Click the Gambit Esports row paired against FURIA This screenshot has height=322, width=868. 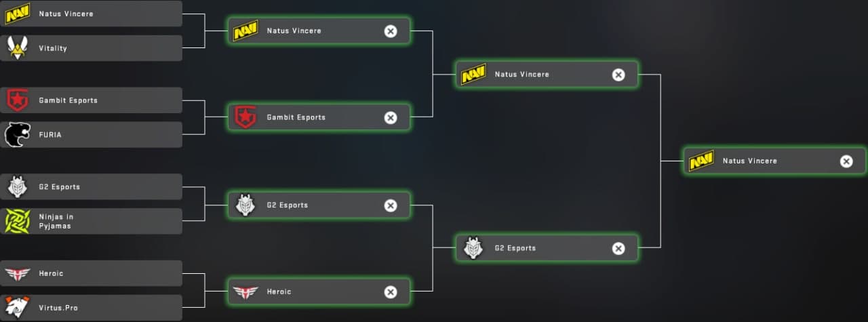pos(102,100)
